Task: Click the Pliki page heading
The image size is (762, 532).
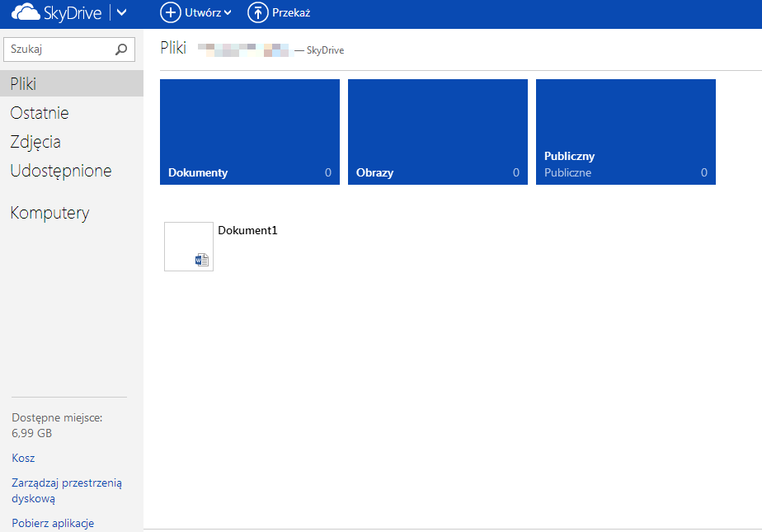Action: 173,48
